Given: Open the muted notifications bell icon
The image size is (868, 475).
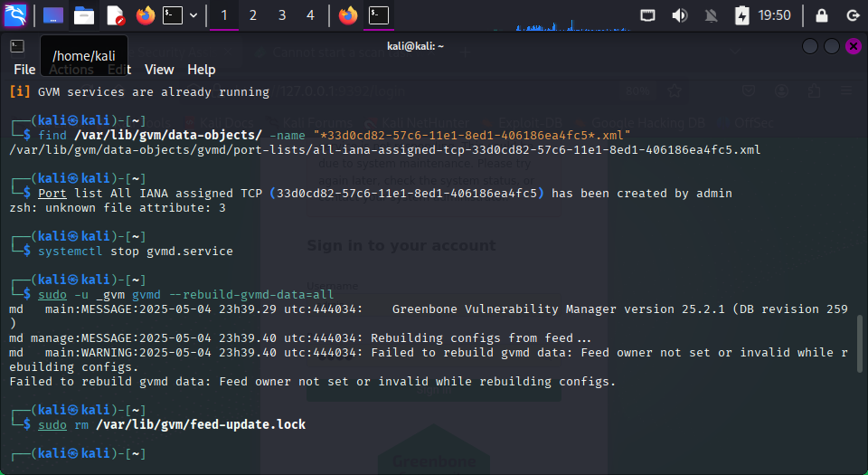Looking at the screenshot, I should [712, 15].
